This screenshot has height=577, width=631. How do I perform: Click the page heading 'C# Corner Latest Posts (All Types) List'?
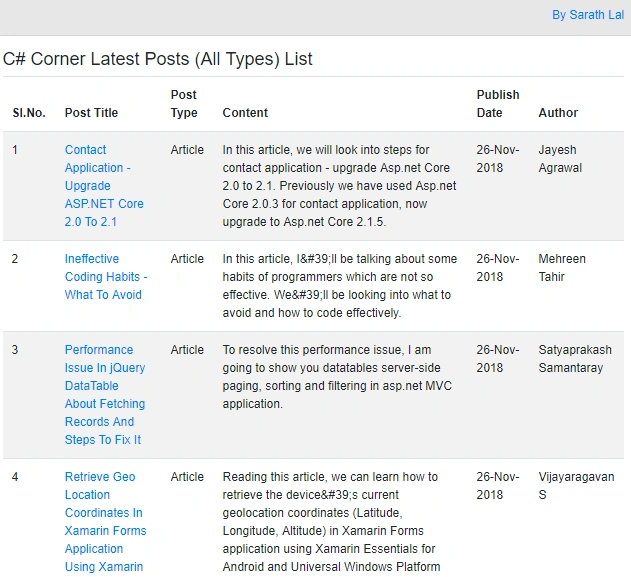coord(157,59)
